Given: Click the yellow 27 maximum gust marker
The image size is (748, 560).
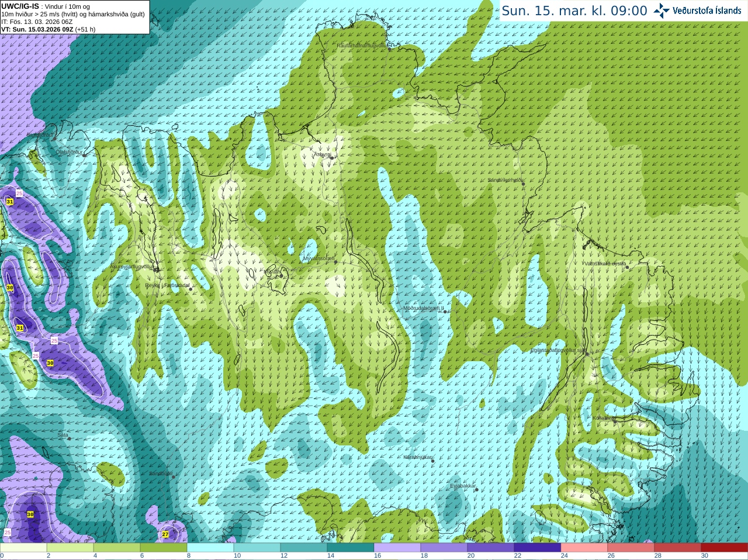Looking at the screenshot, I should [x=165, y=534].
